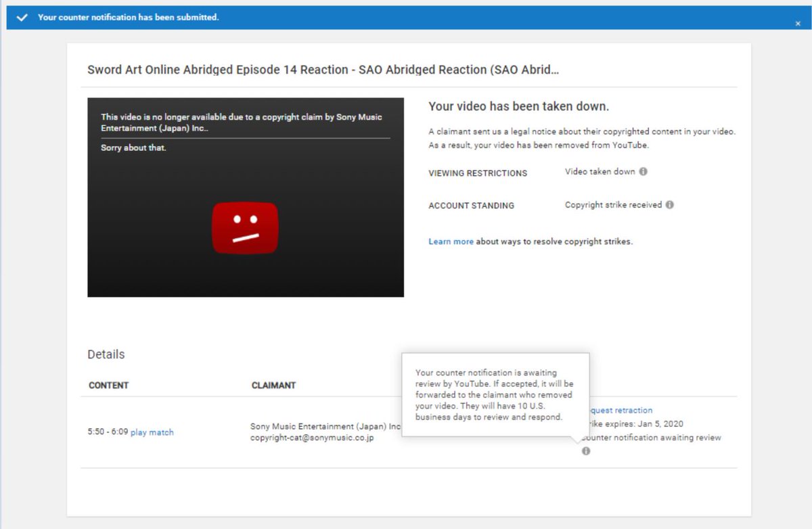Click the CLAIMANT column header
This screenshot has height=529, width=812.
click(273, 386)
